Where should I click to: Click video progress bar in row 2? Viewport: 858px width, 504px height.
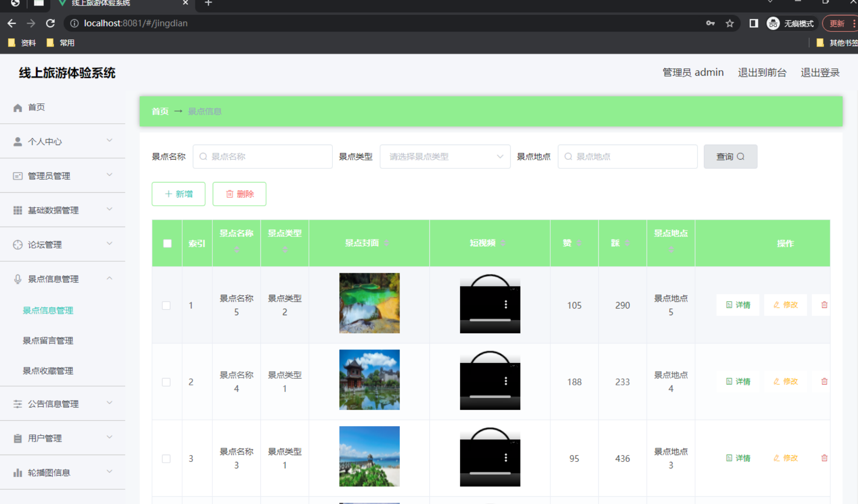tap(490, 396)
